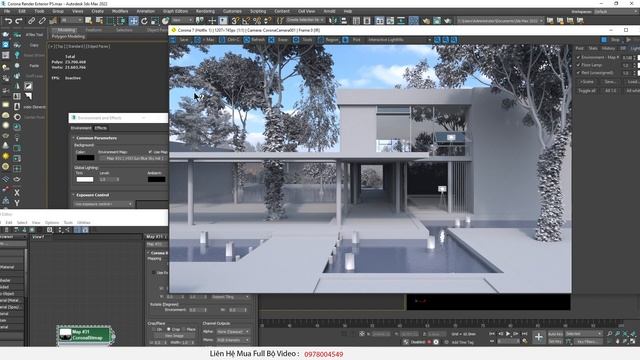
Task: Open the Workspaces Default dropdown
Action: point(615,12)
